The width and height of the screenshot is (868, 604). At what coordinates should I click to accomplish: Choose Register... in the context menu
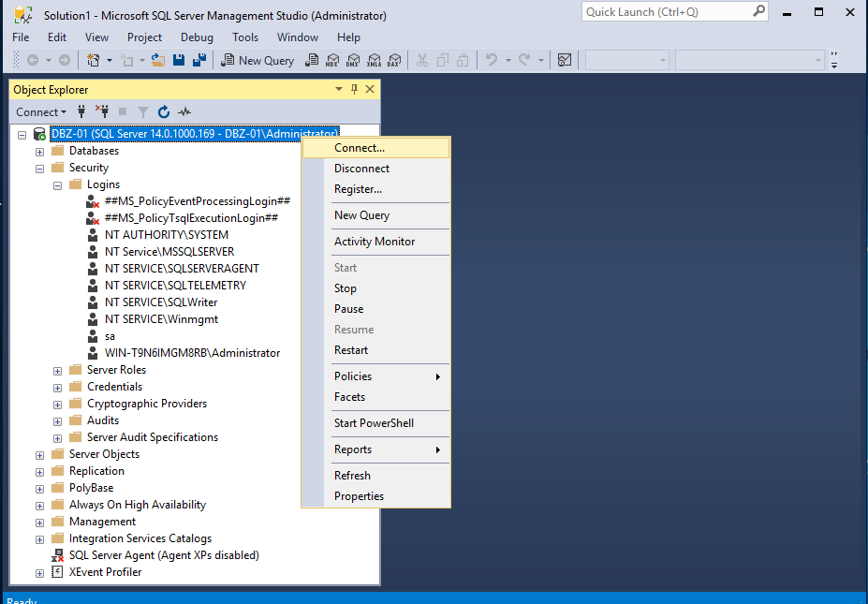coord(375,189)
